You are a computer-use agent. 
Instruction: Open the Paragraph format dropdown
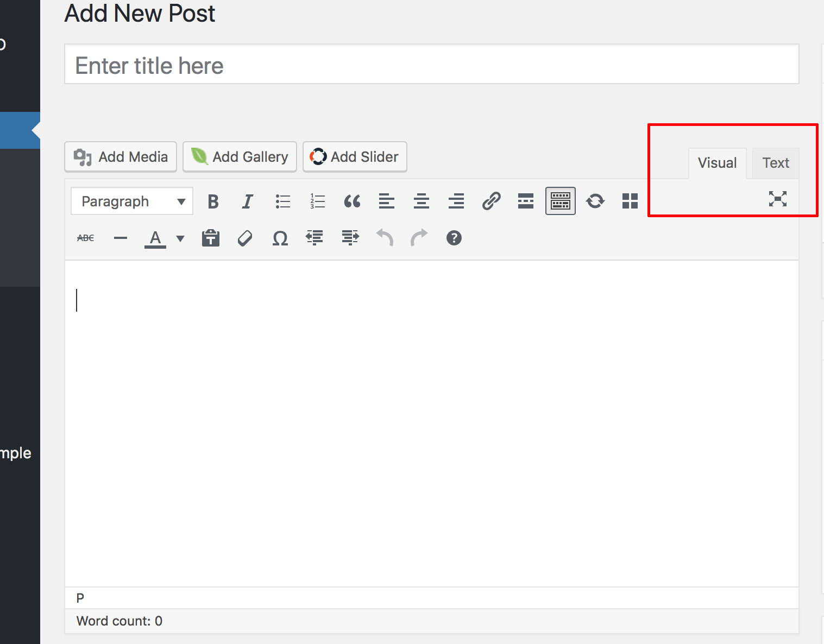tap(132, 201)
